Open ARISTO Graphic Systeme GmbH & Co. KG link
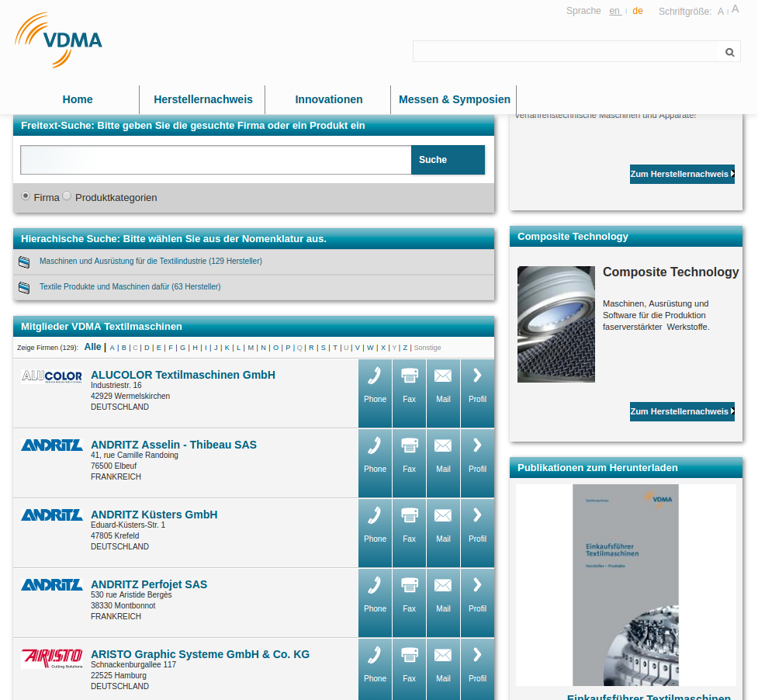 (x=200, y=654)
